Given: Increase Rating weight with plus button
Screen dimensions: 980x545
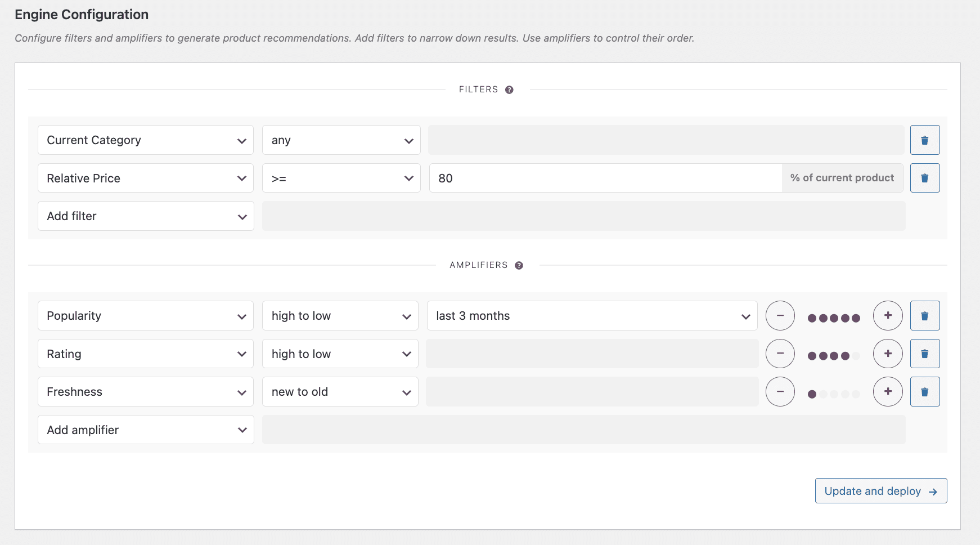Looking at the screenshot, I should 888,354.
